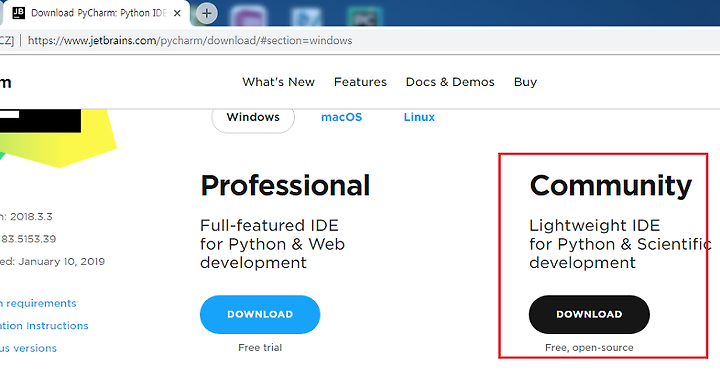The height and width of the screenshot is (375, 720).
Task: Click the jetbrains.com URL in the address bar
Action: (190, 40)
